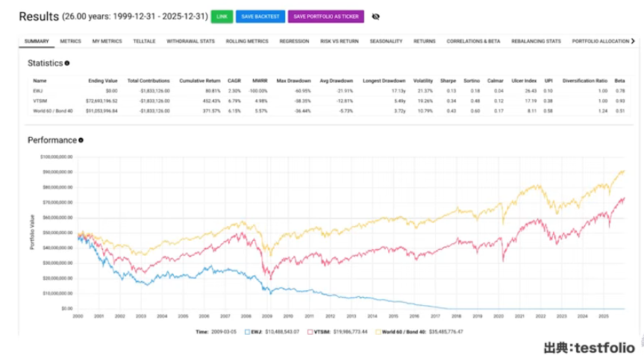Click the Statistics info icon

(67, 64)
